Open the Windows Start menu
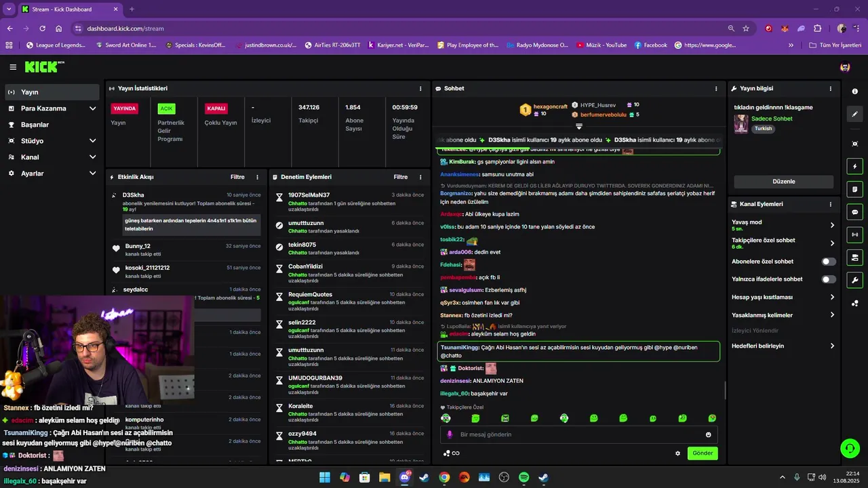 point(325,477)
